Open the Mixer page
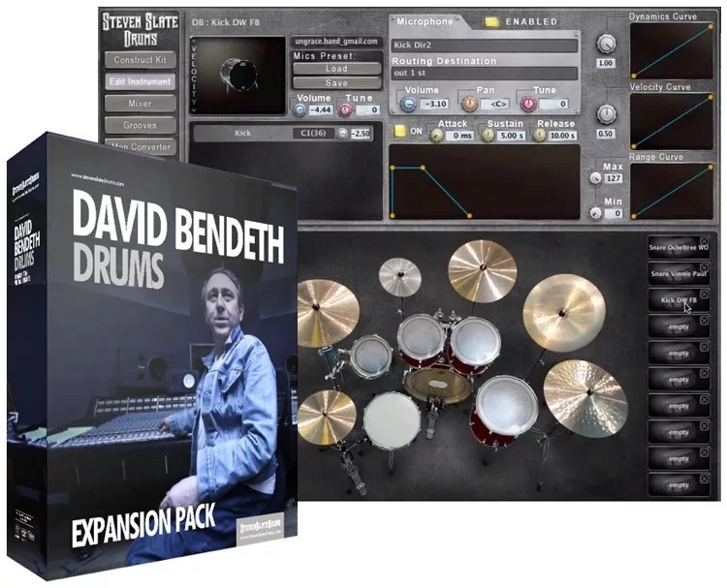 pyautogui.click(x=140, y=104)
